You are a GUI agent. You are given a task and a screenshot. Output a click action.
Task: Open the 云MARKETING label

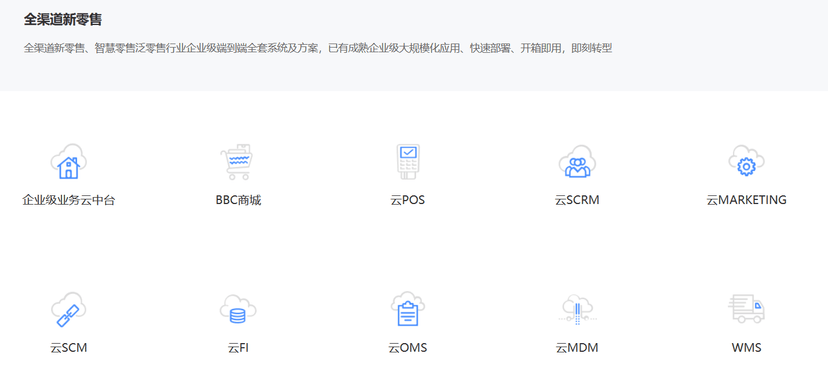[747, 200]
